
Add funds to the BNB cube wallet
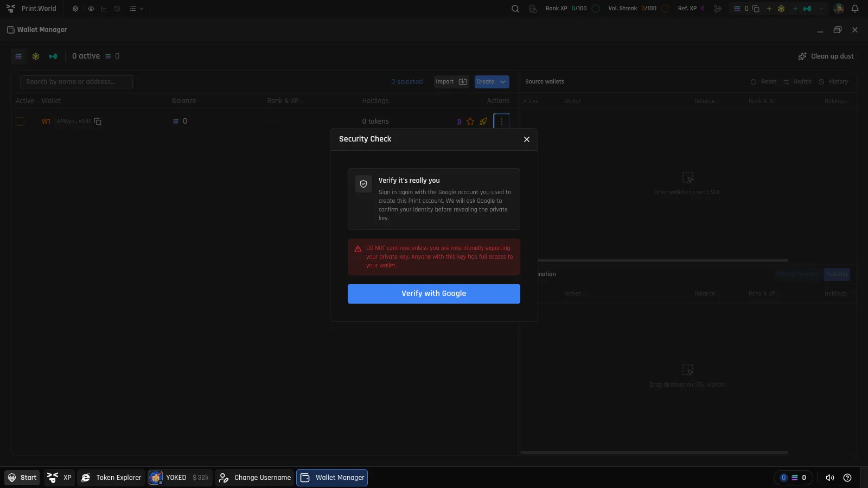[769, 9]
